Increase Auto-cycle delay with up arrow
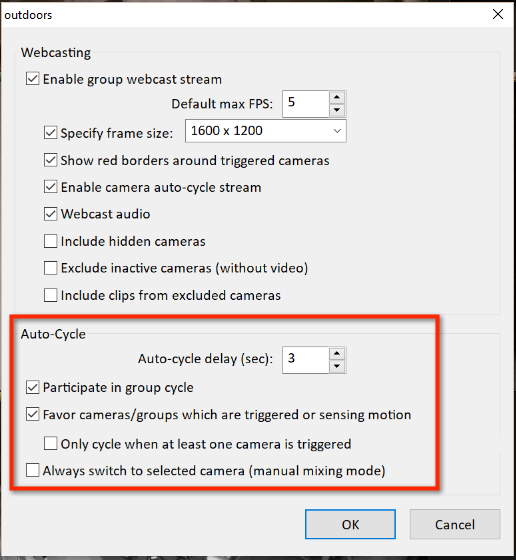Image resolution: width=516 pixels, height=560 pixels. tap(337, 354)
